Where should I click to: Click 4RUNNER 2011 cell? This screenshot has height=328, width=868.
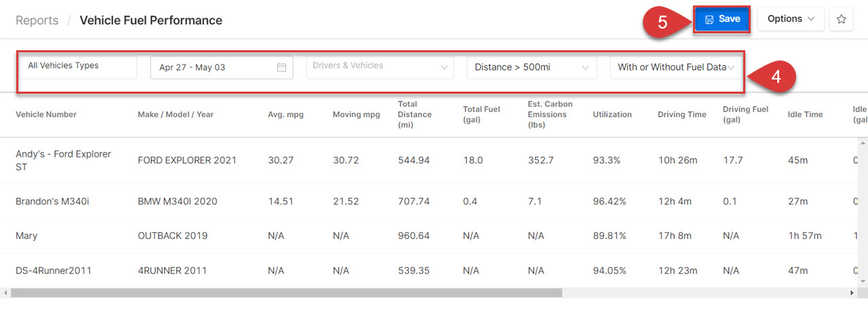tap(173, 270)
